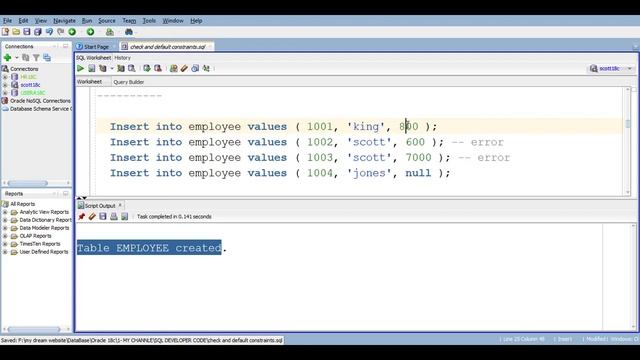Open the Tools menu
This screenshot has height=360, width=640.
pyautogui.click(x=149, y=20)
